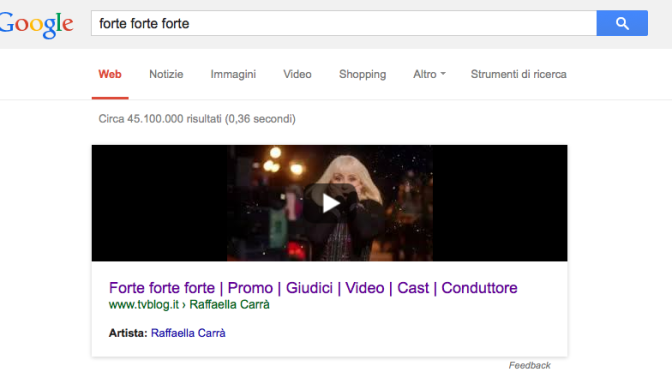The height and width of the screenshot is (372, 672).
Task: Open the Shopping results tab
Action: pyautogui.click(x=363, y=75)
